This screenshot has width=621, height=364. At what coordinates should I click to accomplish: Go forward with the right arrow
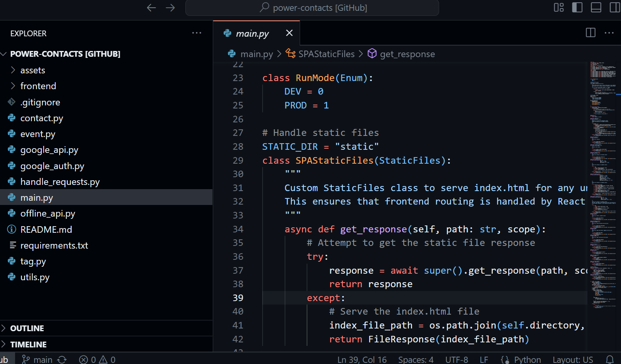pyautogui.click(x=170, y=8)
